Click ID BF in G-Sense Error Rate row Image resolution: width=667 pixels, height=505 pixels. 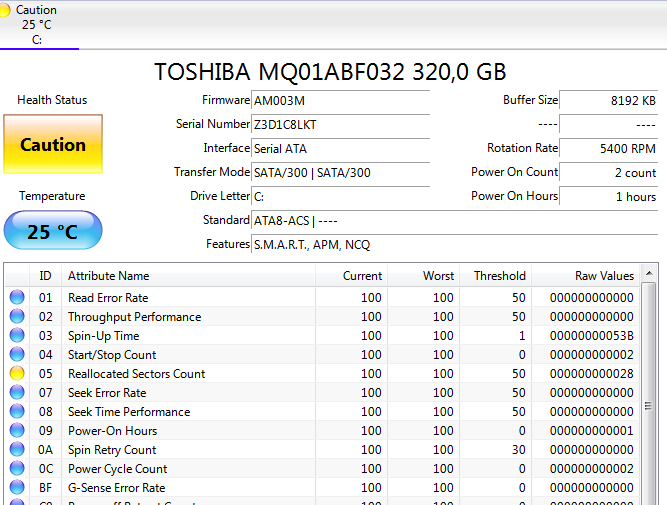[46, 488]
